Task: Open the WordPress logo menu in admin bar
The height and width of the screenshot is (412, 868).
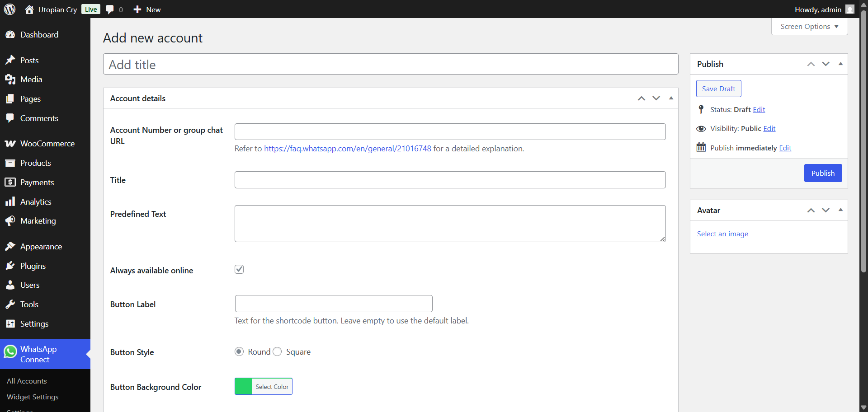Action: point(9,9)
